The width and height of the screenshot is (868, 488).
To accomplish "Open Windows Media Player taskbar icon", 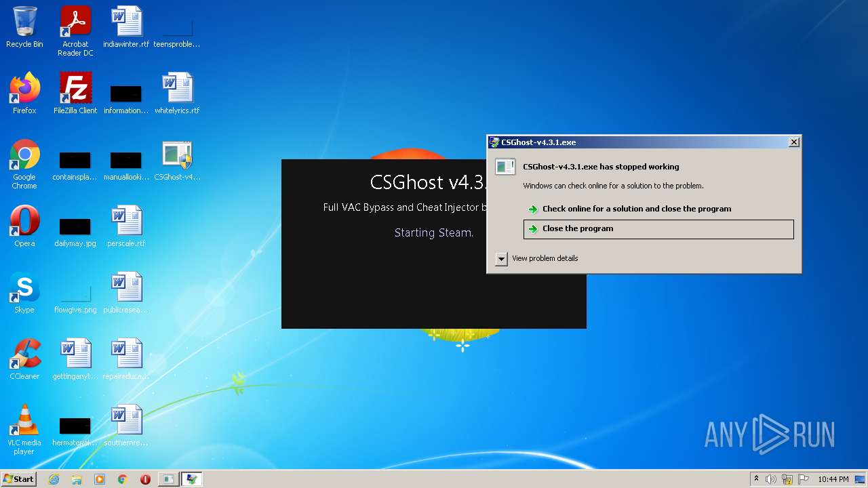I will (100, 479).
